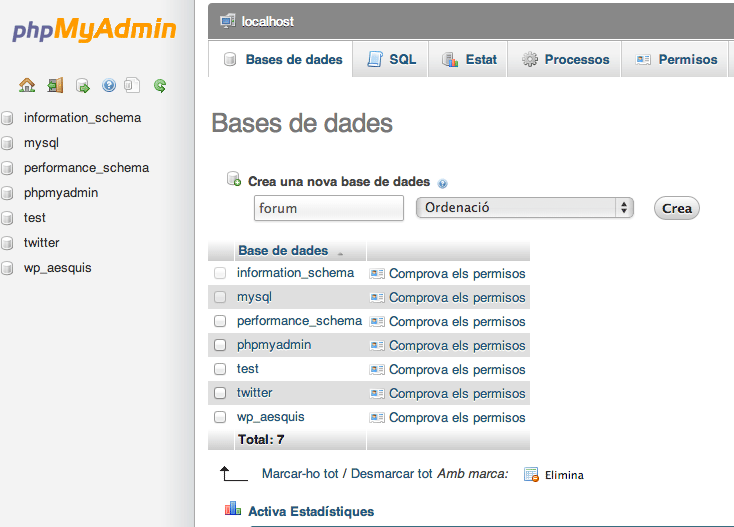Reload navigation with green refresh icon
Viewport: 734px width, 527px height.
coord(160,86)
